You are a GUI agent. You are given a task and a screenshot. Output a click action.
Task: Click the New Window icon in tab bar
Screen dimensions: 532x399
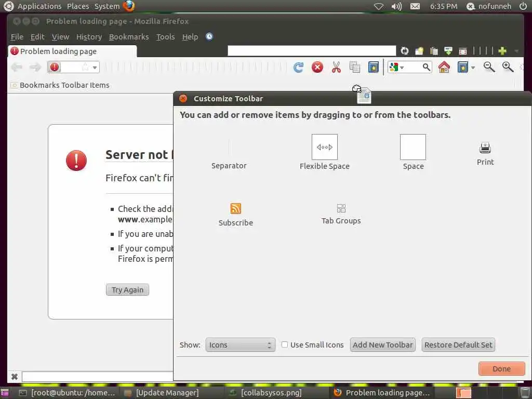[419, 51]
